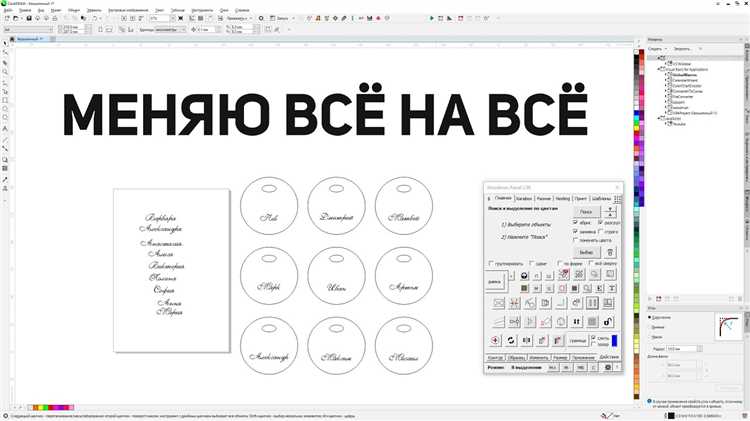
Task: Open the Размер tab at panel bottom
Action: (x=560, y=357)
